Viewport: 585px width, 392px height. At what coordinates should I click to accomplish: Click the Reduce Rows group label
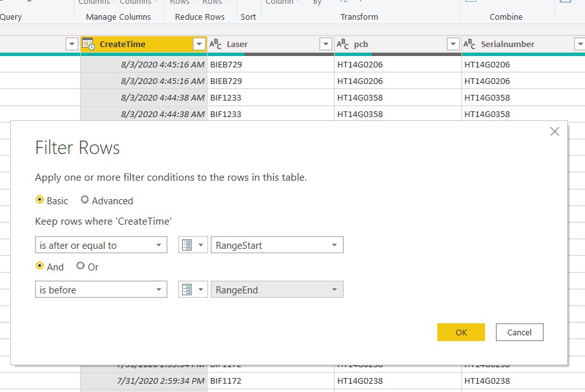coord(200,17)
